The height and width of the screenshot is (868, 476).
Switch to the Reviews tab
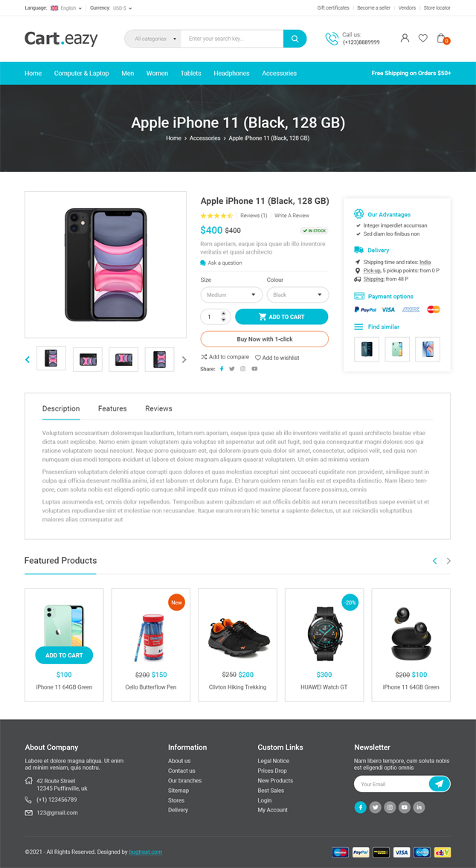click(x=159, y=408)
